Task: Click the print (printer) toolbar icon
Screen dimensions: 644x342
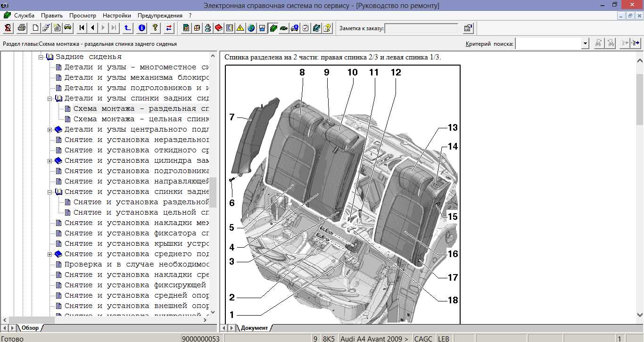Action: point(22,28)
